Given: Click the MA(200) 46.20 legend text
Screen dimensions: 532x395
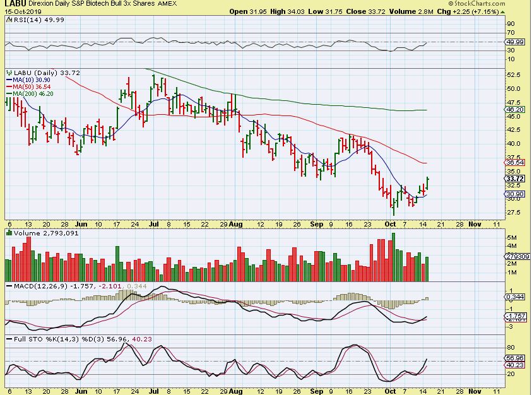Looking at the screenshot, I should click(x=33, y=94).
